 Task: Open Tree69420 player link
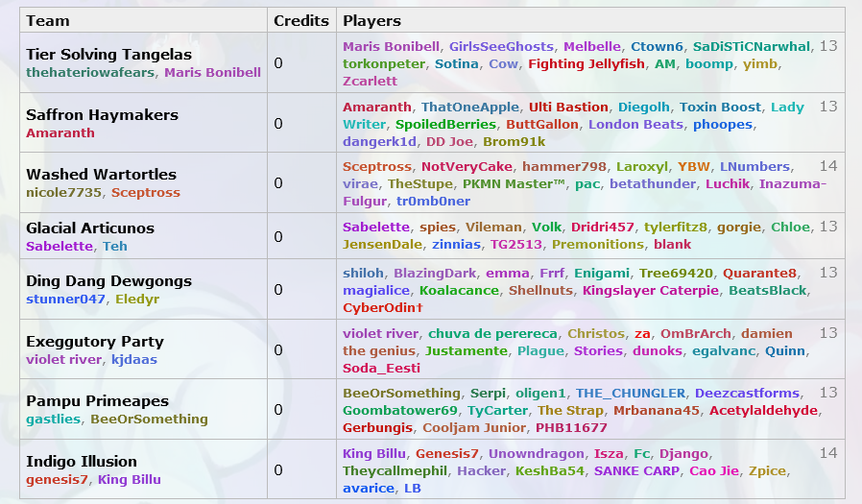click(x=676, y=274)
